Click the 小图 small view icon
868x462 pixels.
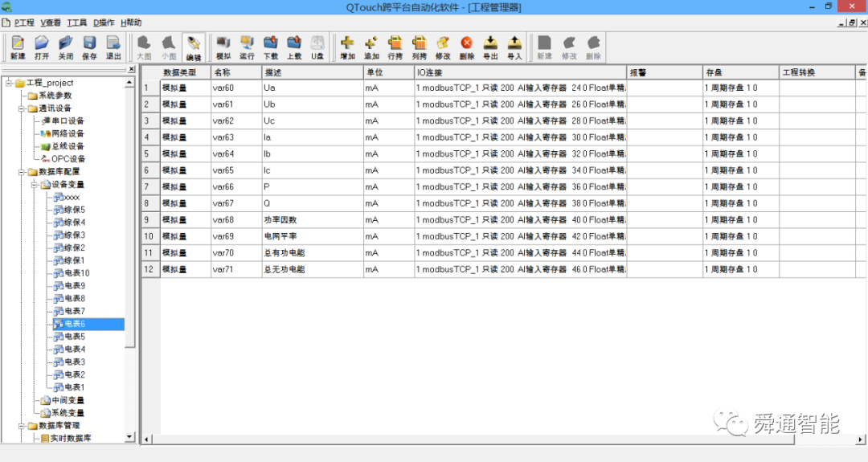pyautogui.click(x=168, y=47)
